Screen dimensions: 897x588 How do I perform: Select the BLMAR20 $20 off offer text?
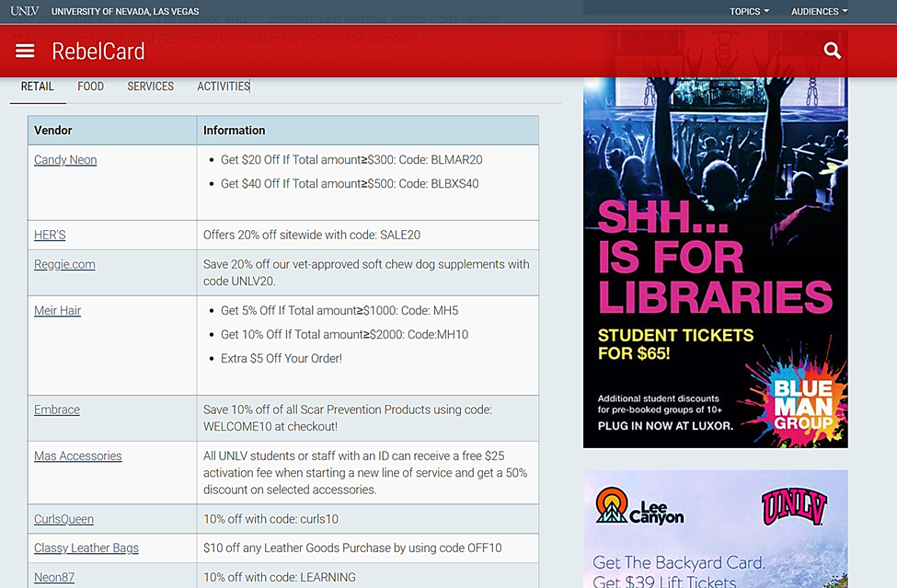pos(351,159)
